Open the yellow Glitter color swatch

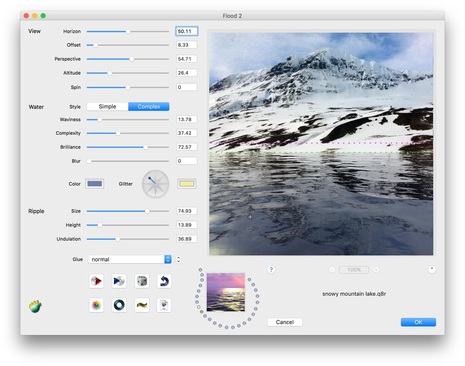tap(187, 184)
